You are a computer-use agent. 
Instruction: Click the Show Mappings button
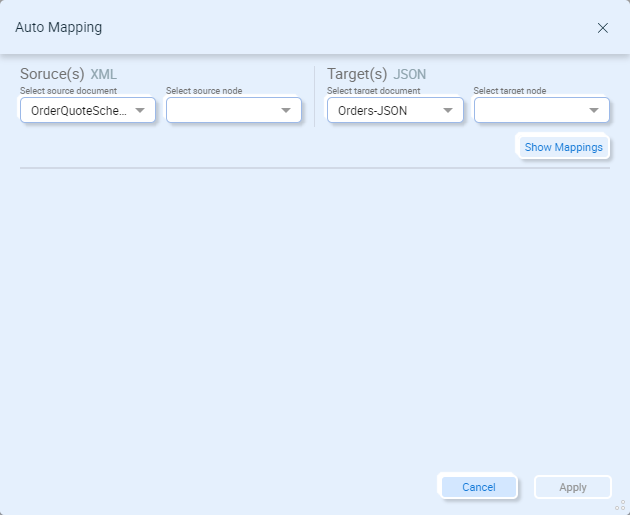point(563,147)
